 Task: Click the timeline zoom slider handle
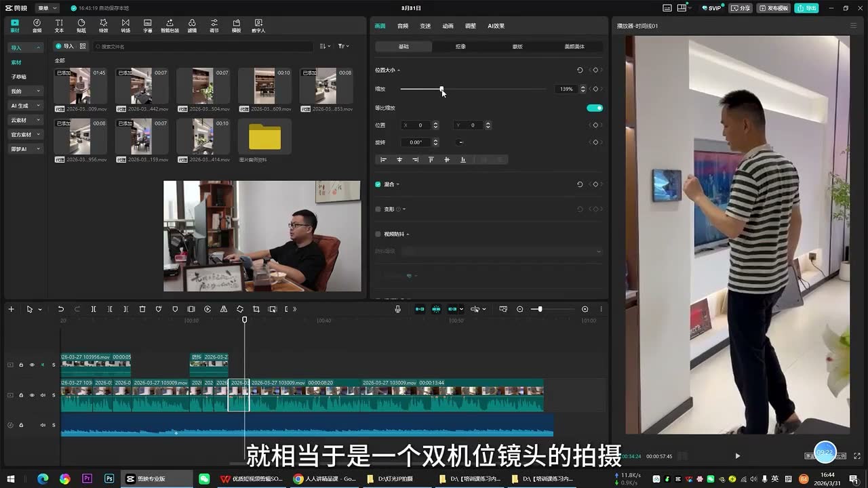click(540, 309)
